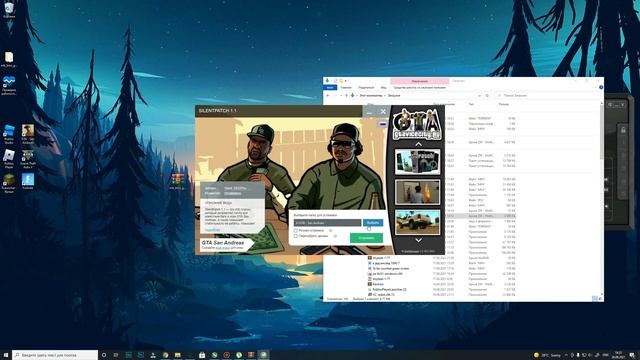Open the pink-highlighted contextual tab in Explorer

point(420,81)
